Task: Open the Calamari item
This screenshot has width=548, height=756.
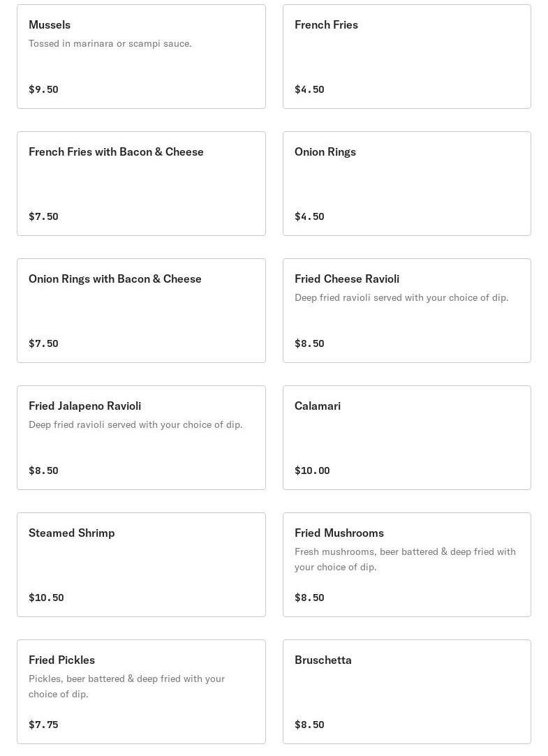Action: [x=407, y=438]
